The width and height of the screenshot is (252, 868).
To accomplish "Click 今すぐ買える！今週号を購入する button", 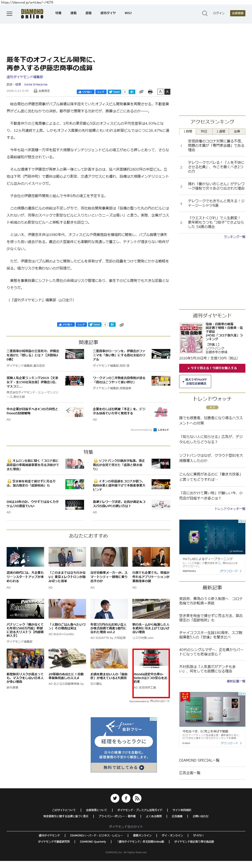I will (212, 368).
